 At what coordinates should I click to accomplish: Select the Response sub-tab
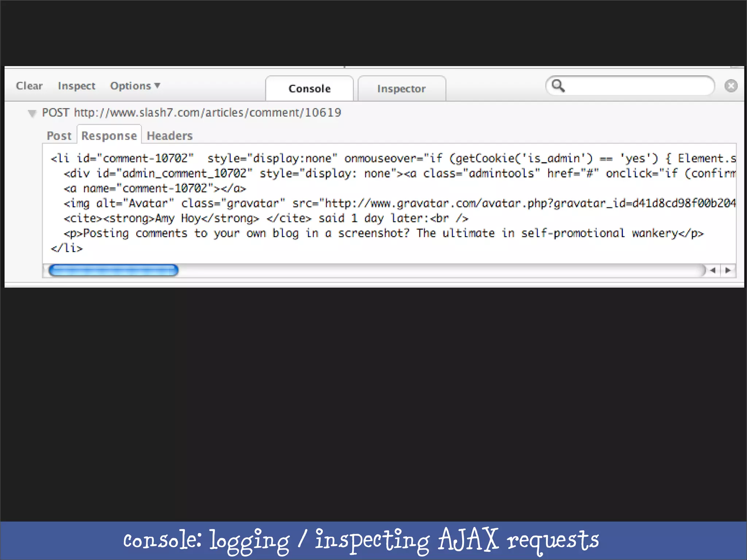tap(109, 135)
